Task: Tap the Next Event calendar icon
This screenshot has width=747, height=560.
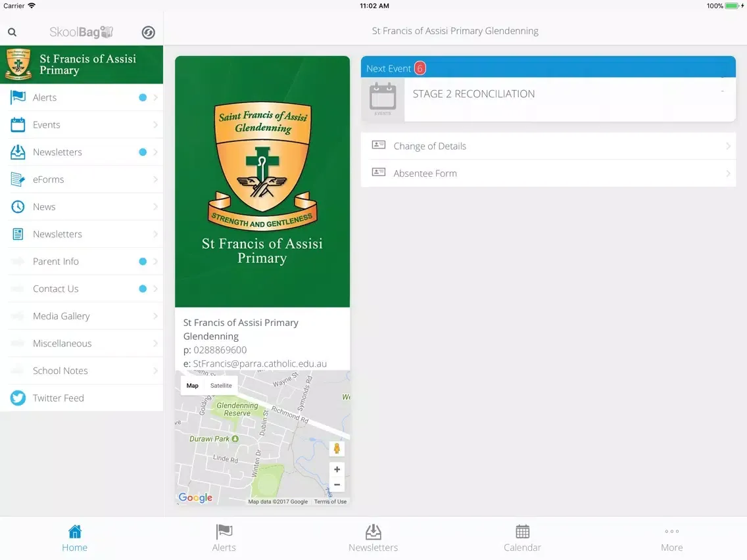Action: coord(383,99)
